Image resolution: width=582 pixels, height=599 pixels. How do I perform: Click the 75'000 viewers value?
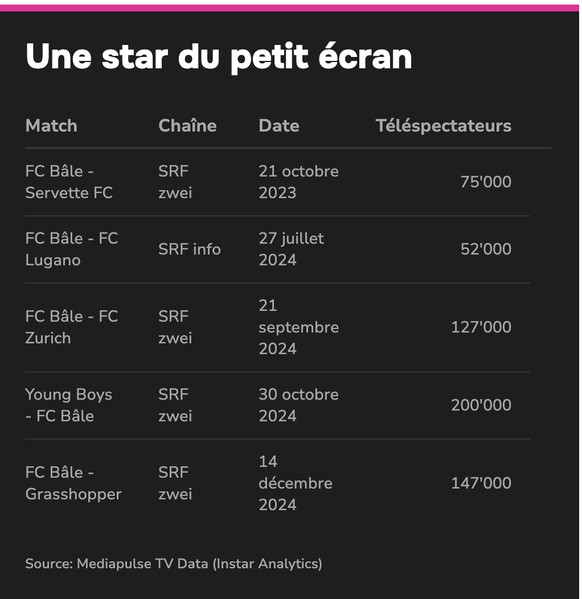click(486, 182)
